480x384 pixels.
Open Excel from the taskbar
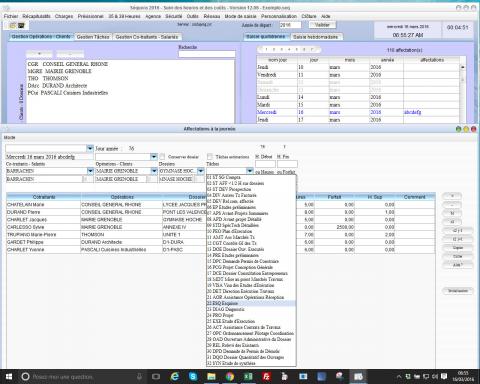(x=248, y=377)
